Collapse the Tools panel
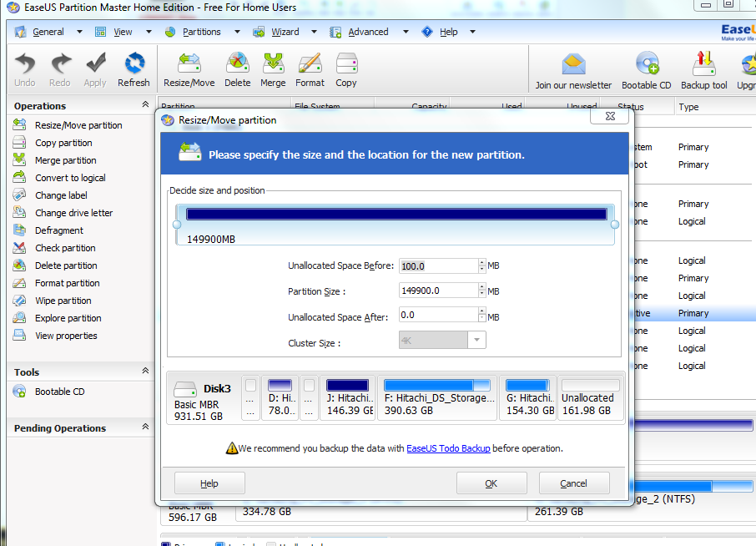The width and height of the screenshot is (756, 546). tap(145, 371)
